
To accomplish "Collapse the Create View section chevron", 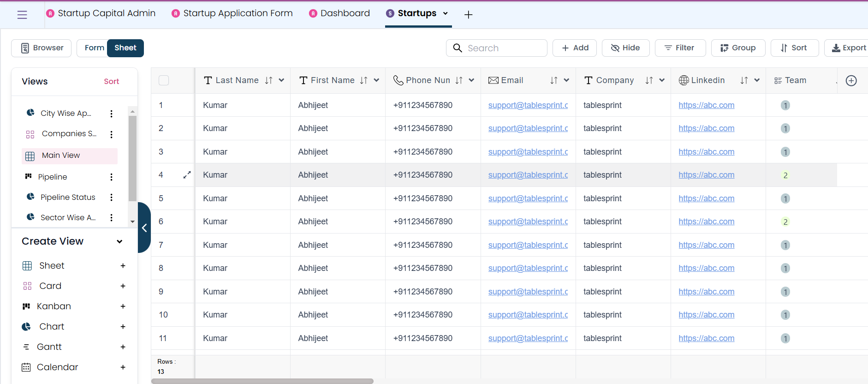I will (119, 241).
